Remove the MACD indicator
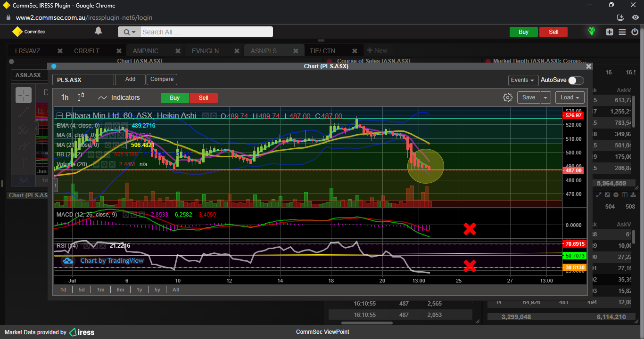Viewport: 644px width, 339px height. click(142, 215)
